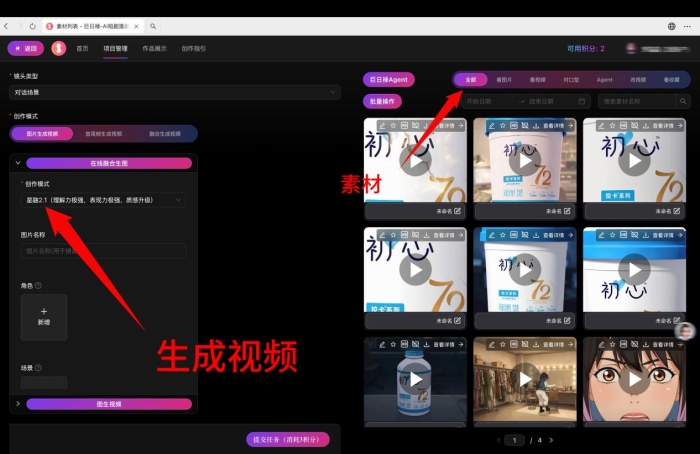The image size is (700, 454).
Task: Select 图片生成视频 creation mode
Action: pos(42,133)
